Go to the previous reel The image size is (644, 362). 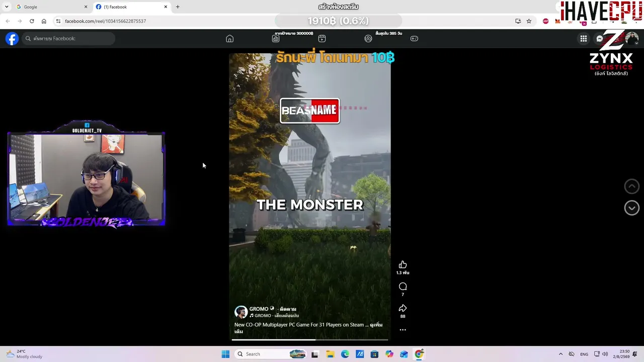[631, 187]
